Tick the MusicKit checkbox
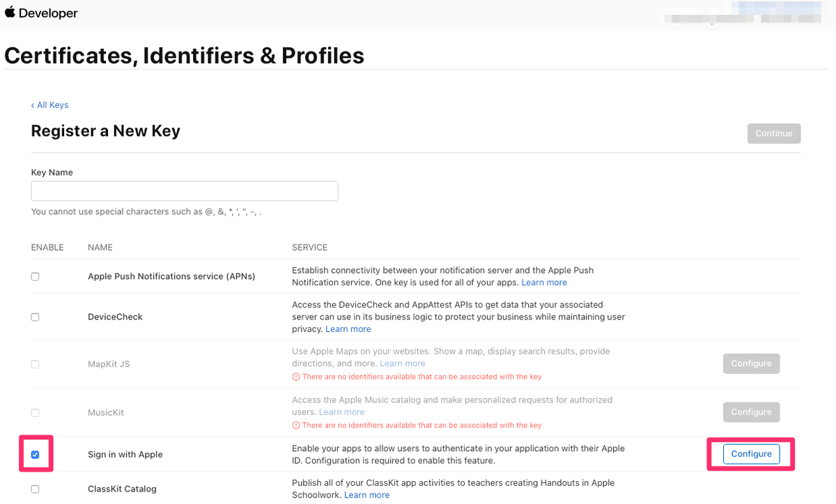836x504 pixels. [36, 413]
